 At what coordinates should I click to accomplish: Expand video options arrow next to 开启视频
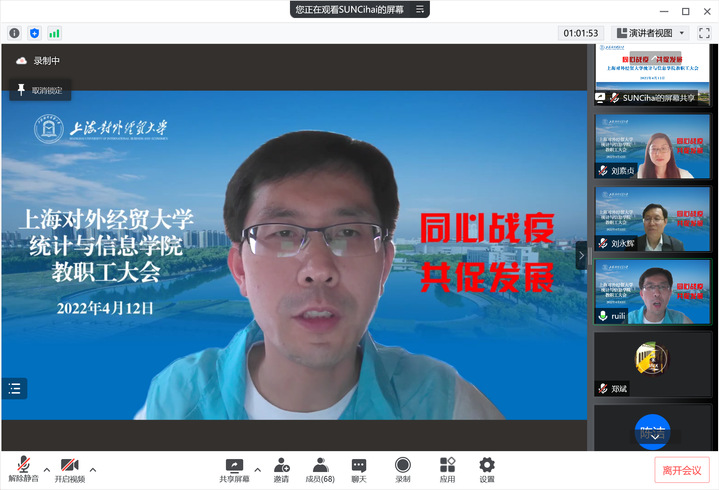tap(93, 468)
